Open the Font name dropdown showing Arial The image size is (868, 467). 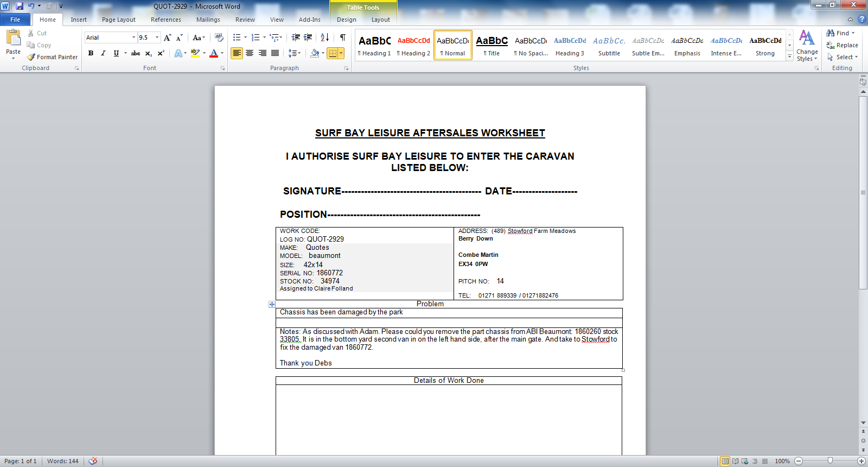pos(133,37)
